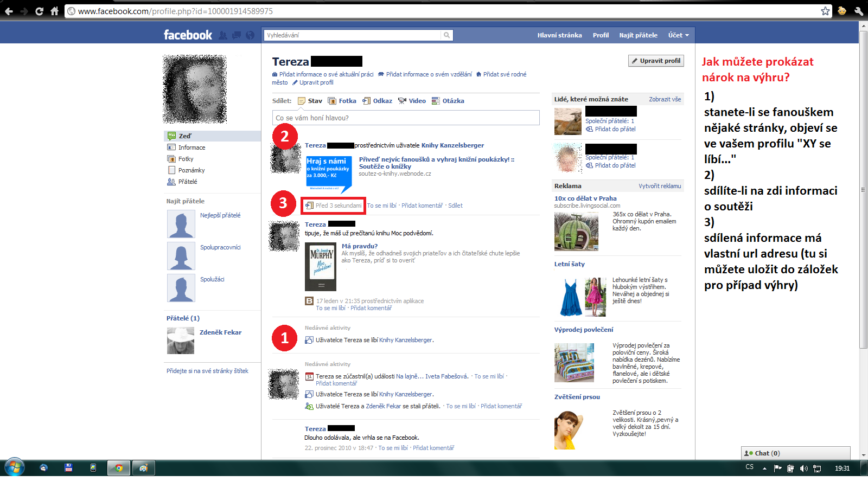Click the search magnifier button
This screenshot has height=488, width=868.
[x=446, y=35]
